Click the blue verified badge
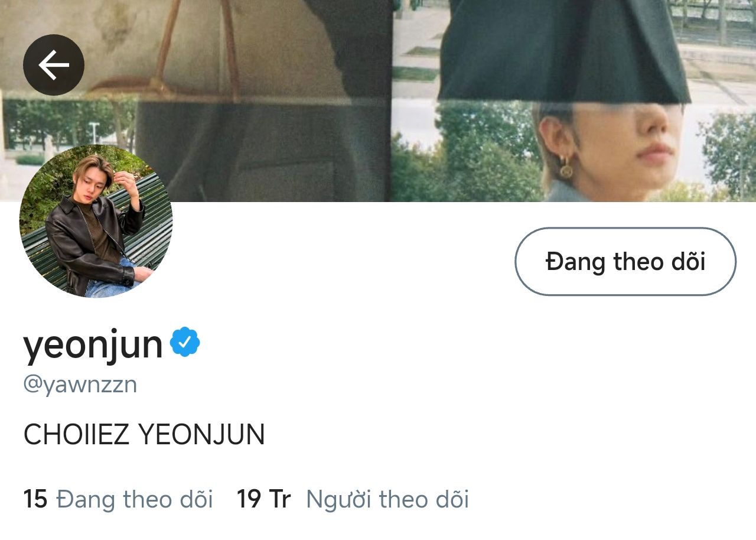The image size is (756, 540). 185,342
